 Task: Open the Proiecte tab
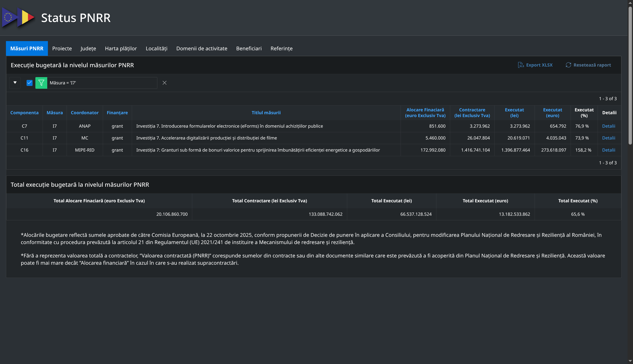62,49
